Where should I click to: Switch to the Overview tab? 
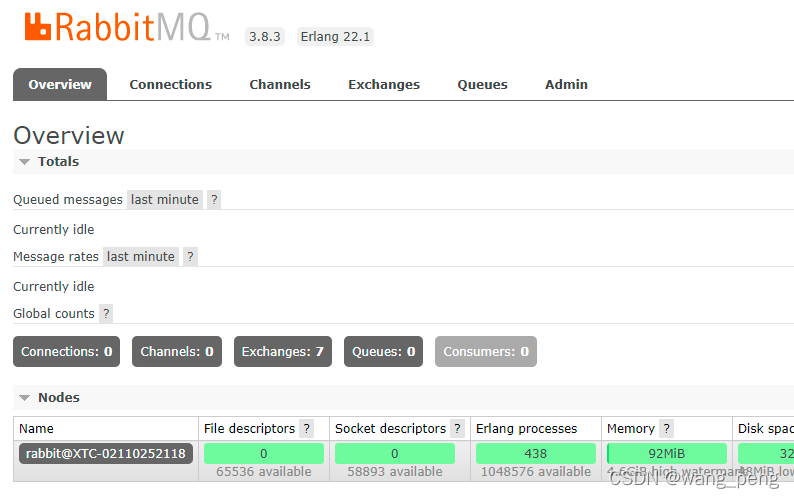tap(60, 85)
